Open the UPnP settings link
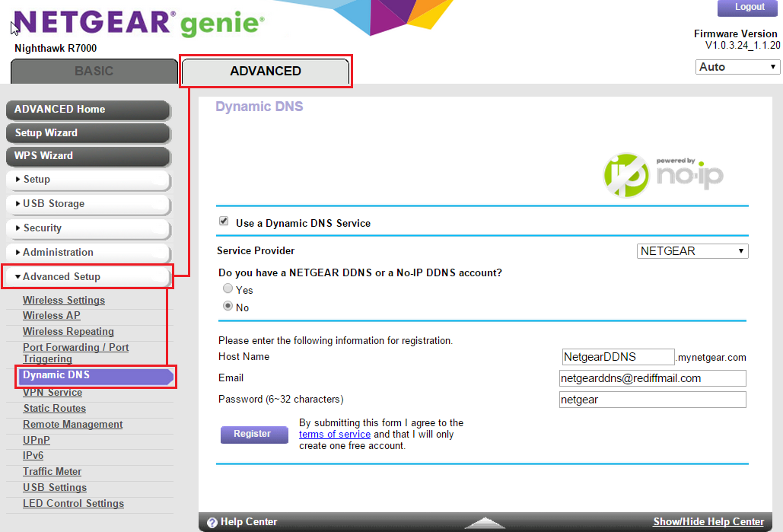This screenshot has width=783, height=532. [x=37, y=441]
